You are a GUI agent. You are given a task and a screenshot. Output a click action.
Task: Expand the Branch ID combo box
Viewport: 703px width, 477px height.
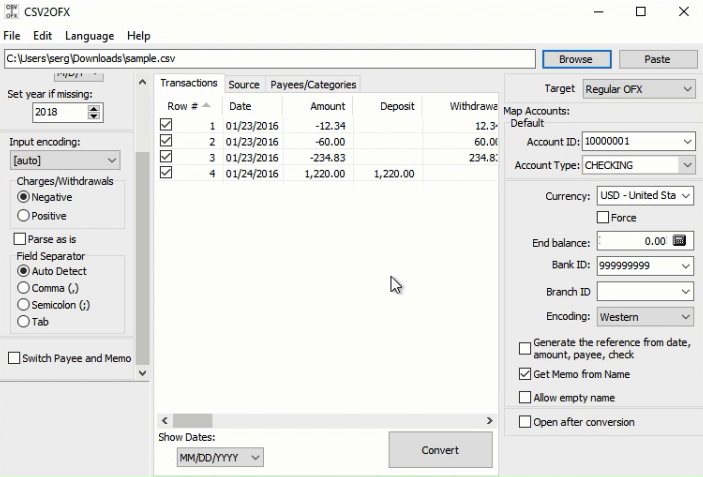coord(686,292)
